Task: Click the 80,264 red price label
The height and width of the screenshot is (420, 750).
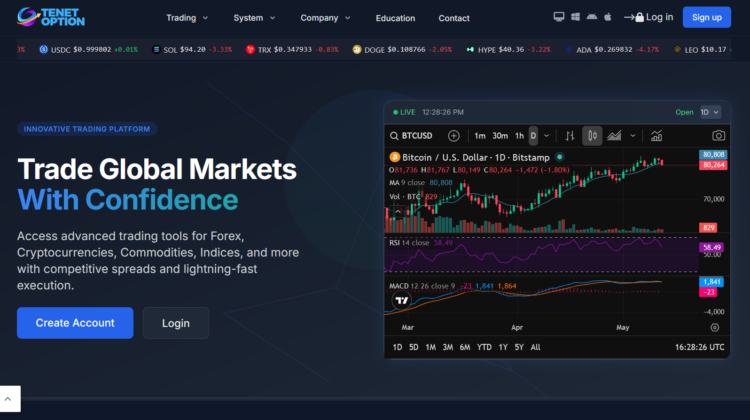Action: (713, 165)
